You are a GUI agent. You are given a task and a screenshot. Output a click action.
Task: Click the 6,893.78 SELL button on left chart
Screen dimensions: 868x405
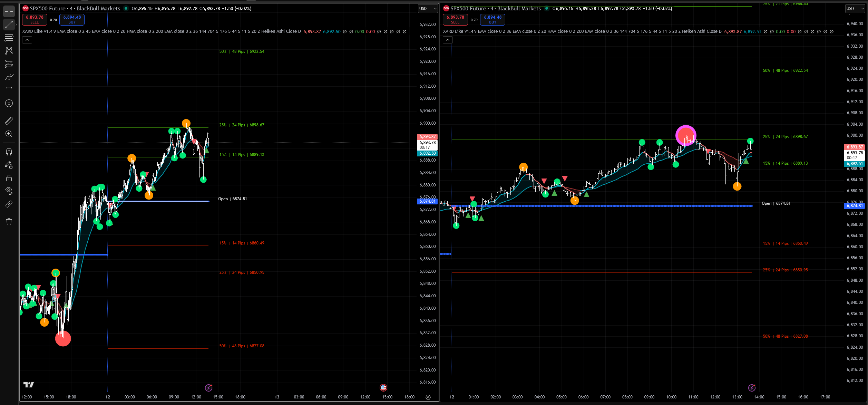pyautogui.click(x=35, y=19)
